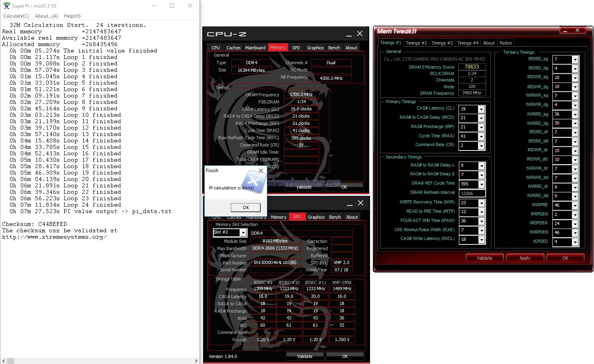594x364 pixels.
Task: Open the tRDRD_sg tertiary timing dropdown
Action: pyautogui.click(x=575, y=59)
